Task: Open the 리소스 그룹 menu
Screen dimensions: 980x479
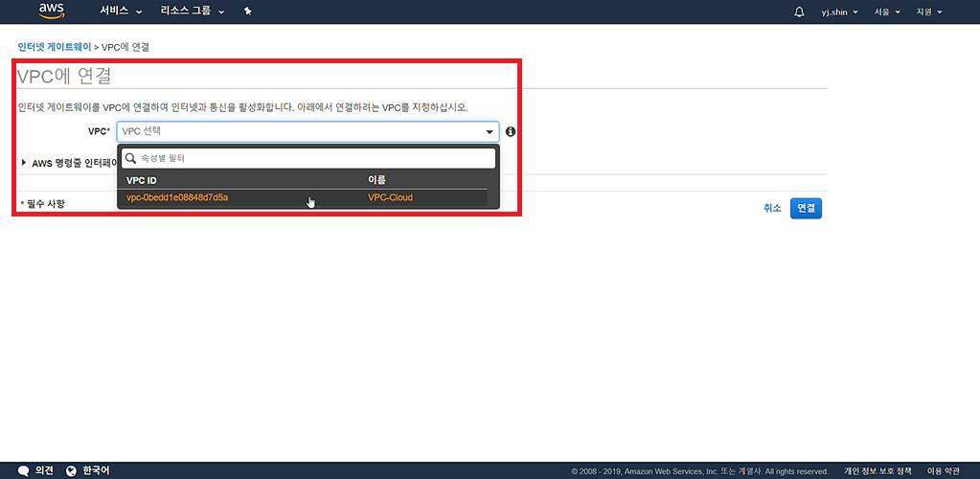Action: (192, 11)
